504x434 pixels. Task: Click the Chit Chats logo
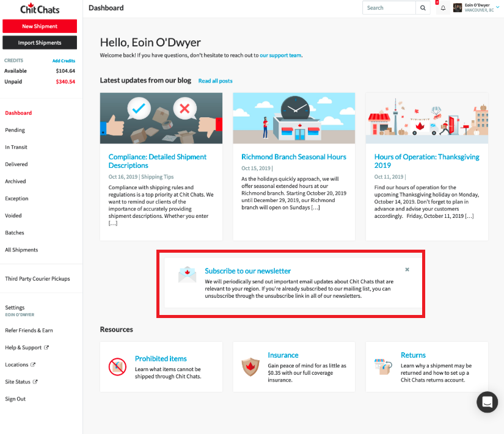tap(40, 9)
